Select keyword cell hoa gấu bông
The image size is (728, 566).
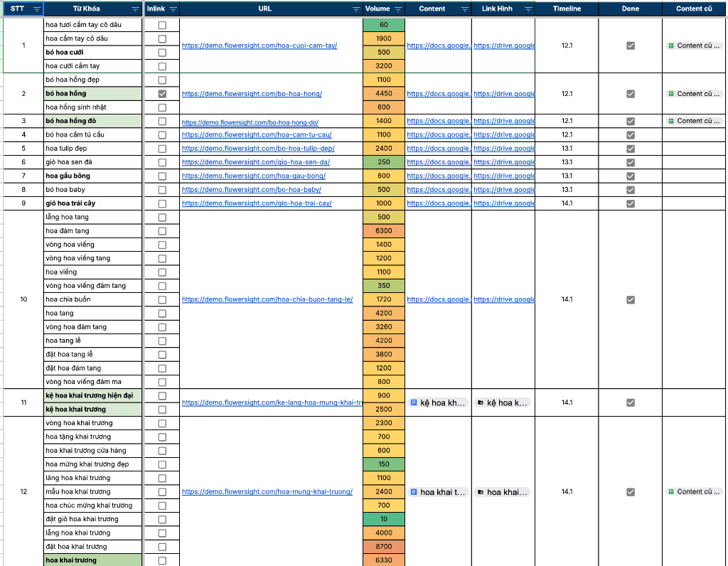tap(93, 176)
